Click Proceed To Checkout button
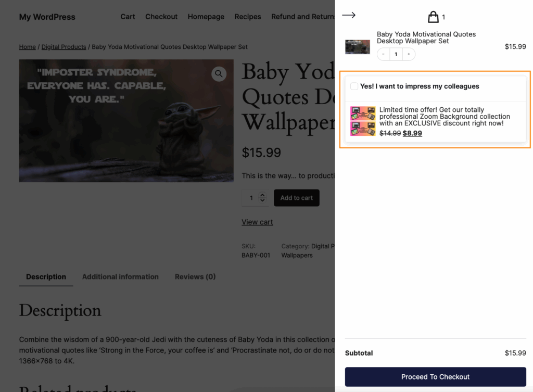The image size is (533, 392). coord(436,377)
